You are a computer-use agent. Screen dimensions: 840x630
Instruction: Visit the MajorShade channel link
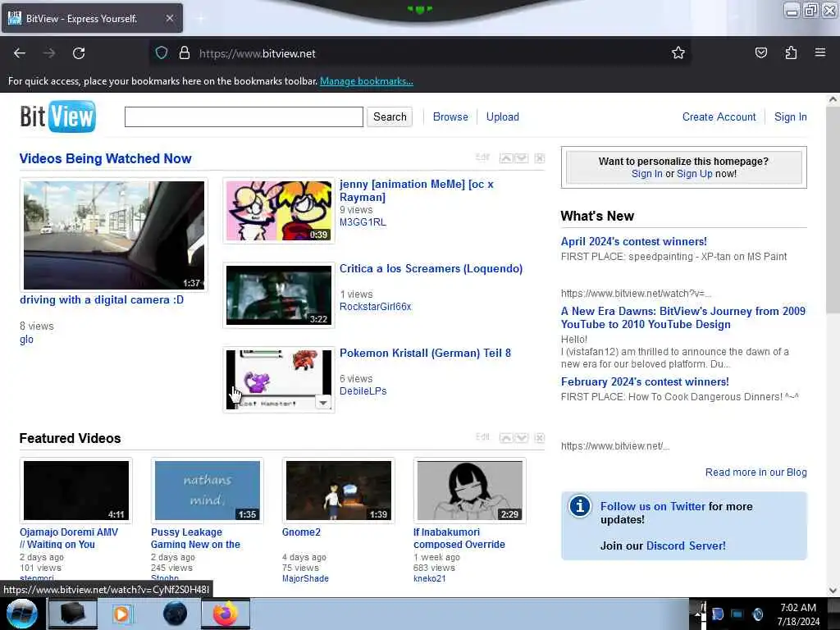click(305, 578)
